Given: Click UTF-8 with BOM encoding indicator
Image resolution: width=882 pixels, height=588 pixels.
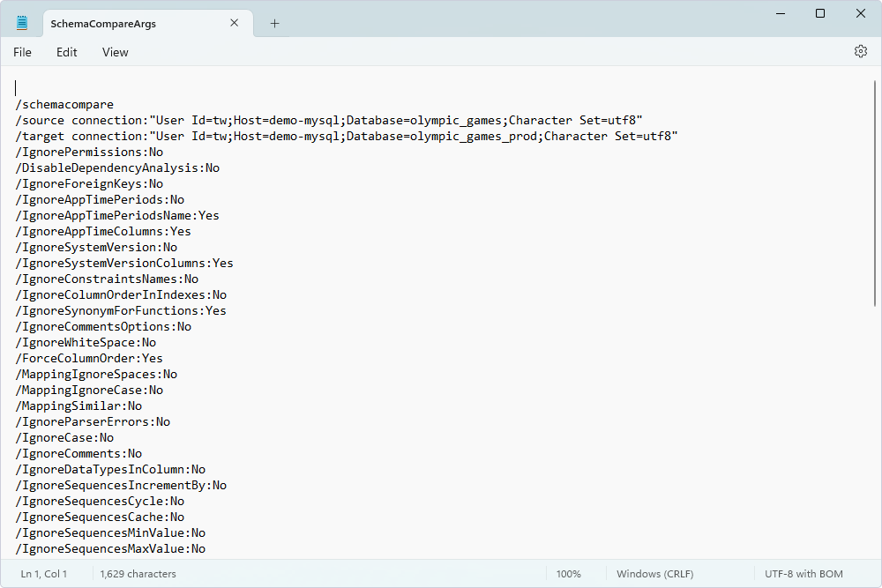Looking at the screenshot, I should point(804,574).
